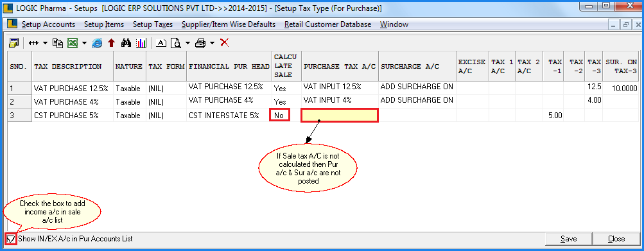Image resolution: width=644 pixels, height=251 pixels.
Task: Click the printer icon
Action: coord(200,43)
